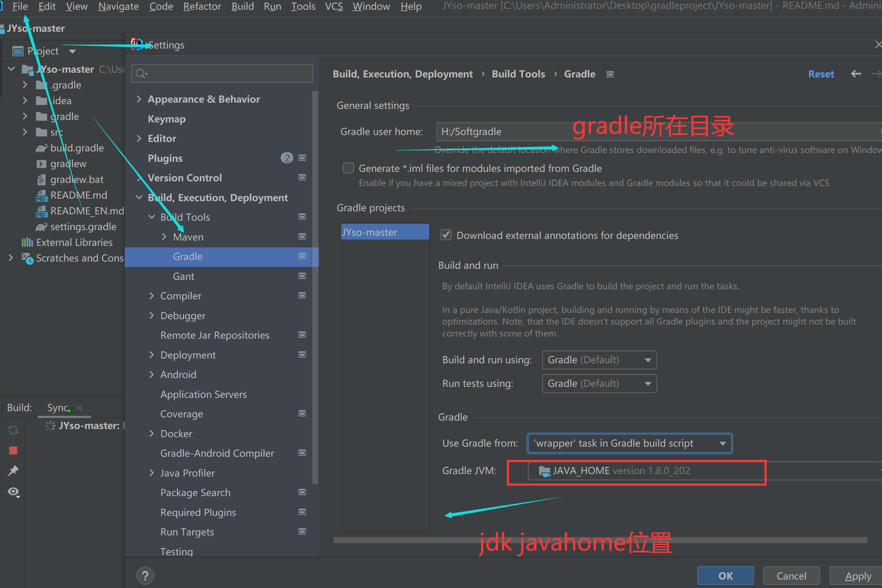Click the Settings search input field
The image size is (882, 588).
[x=222, y=74]
